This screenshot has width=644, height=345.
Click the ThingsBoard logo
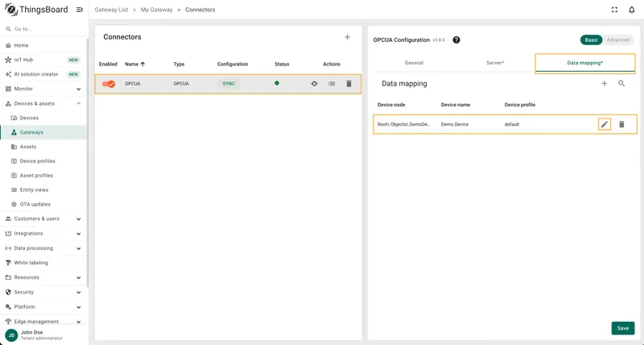[x=36, y=10]
